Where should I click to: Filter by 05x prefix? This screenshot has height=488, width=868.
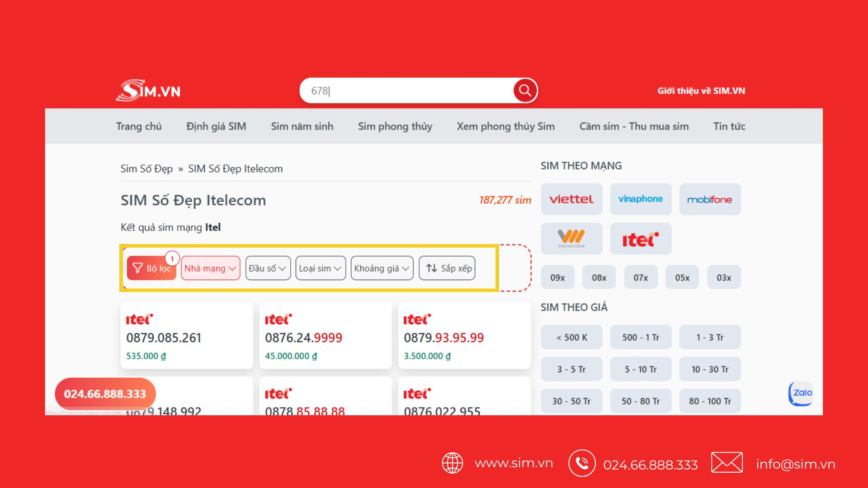pyautogui.click(x=682, y=277)
